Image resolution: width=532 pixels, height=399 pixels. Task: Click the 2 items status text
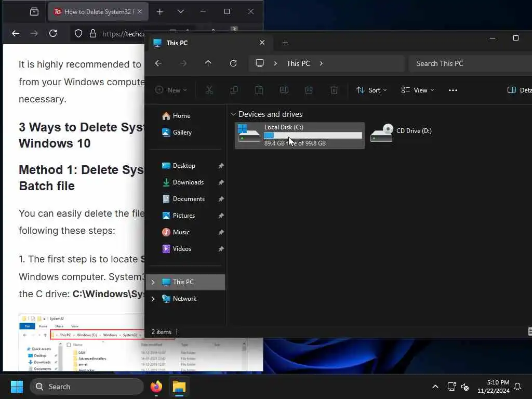[162, 332]
